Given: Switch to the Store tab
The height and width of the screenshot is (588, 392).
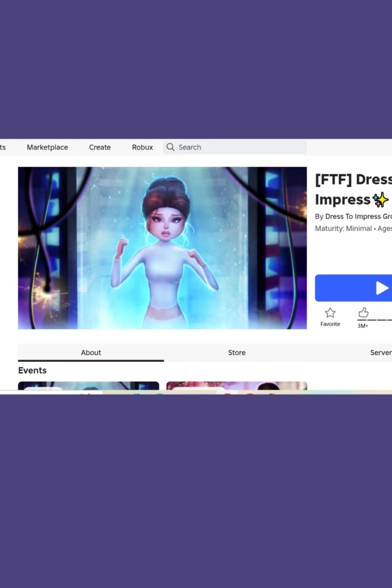Looking at the screenshot, I should tap(237, 353).
